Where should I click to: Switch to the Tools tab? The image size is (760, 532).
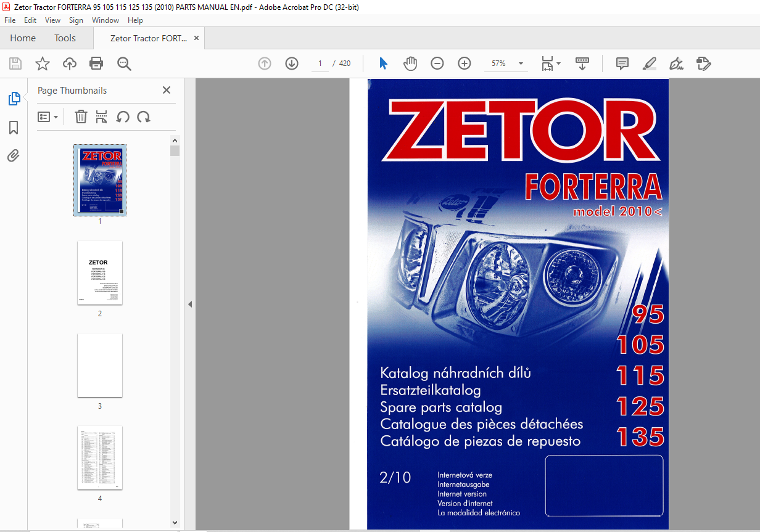point(65,38)
